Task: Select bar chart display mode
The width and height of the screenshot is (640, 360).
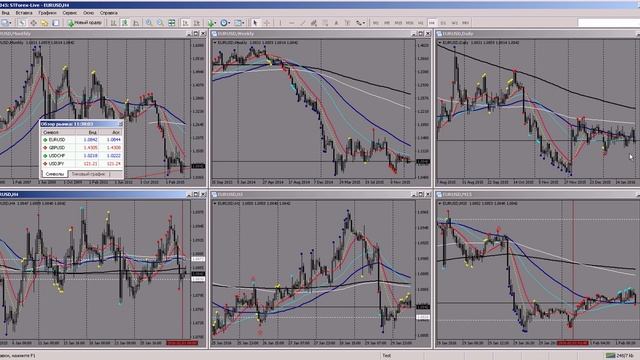Action: [113, 23]
